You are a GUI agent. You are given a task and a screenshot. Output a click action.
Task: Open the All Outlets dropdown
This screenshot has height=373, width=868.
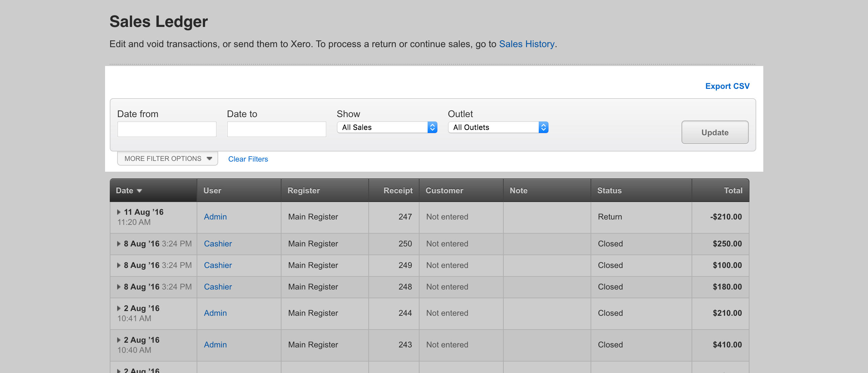click(498, 127)
